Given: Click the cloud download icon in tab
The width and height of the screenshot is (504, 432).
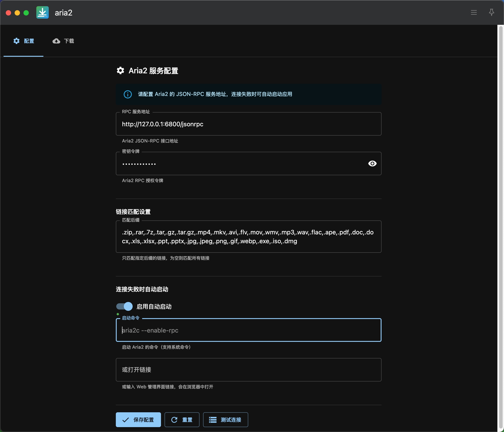Looking at the screenshot, I should point(56,41).
